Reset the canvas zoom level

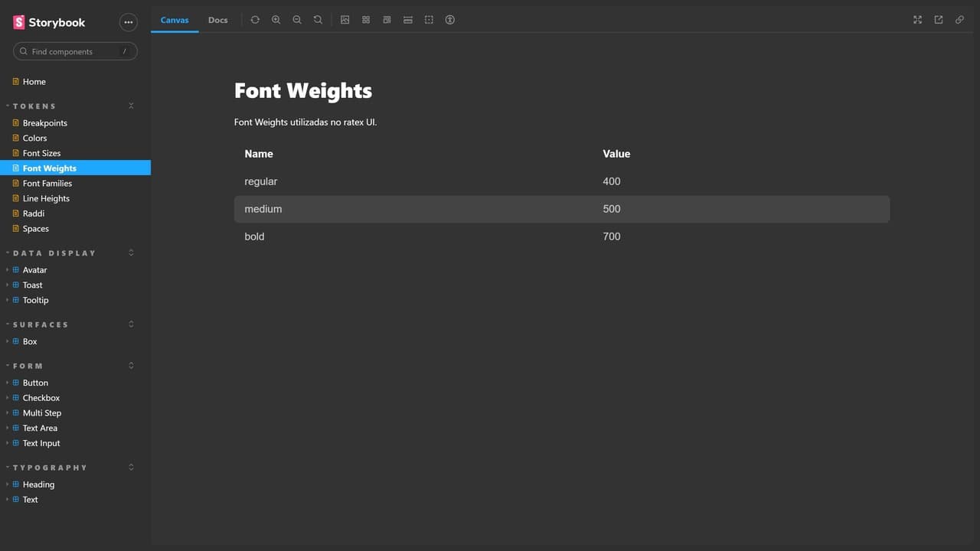coord(318,20)
